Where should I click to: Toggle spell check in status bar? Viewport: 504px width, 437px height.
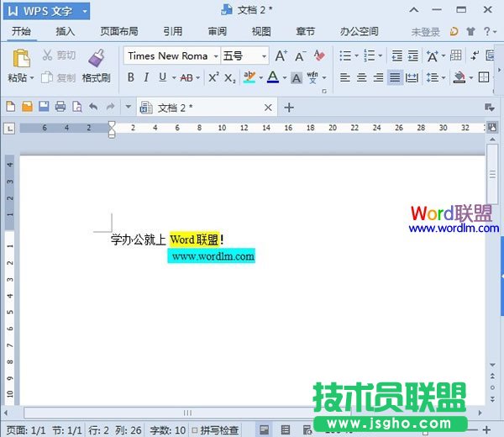tap(215, 430)
